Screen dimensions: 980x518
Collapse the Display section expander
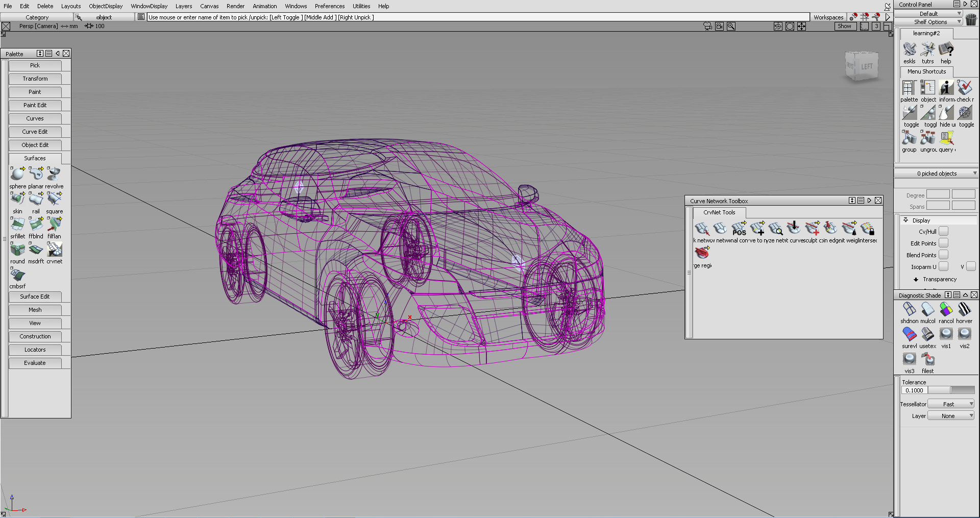click(906, 220)
